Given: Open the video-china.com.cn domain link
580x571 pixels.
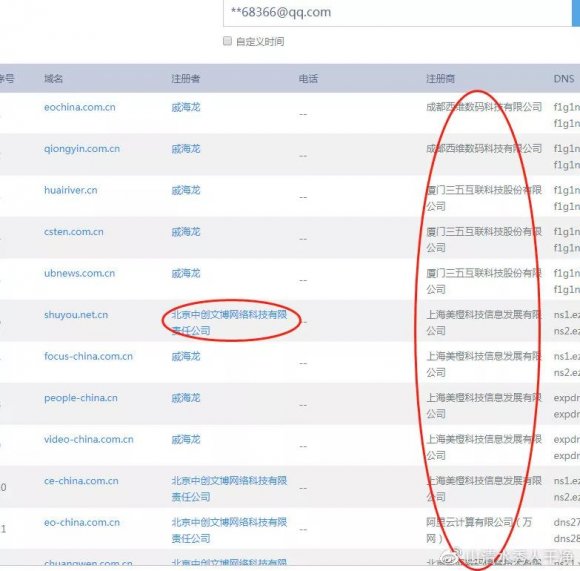Looking at the screenshot, I should pos(89,440).
